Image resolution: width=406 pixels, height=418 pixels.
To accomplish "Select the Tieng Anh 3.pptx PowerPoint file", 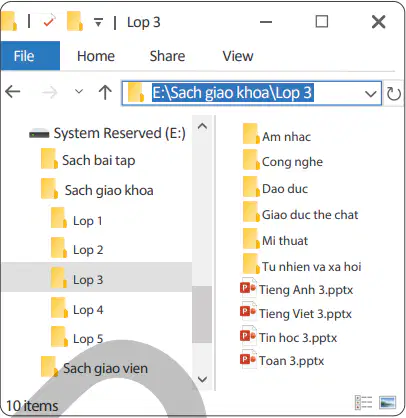I will (x=296, y=289).
